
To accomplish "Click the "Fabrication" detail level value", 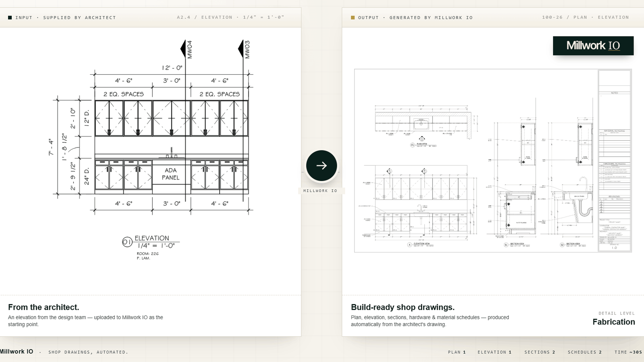I will [x=613, y=322].
